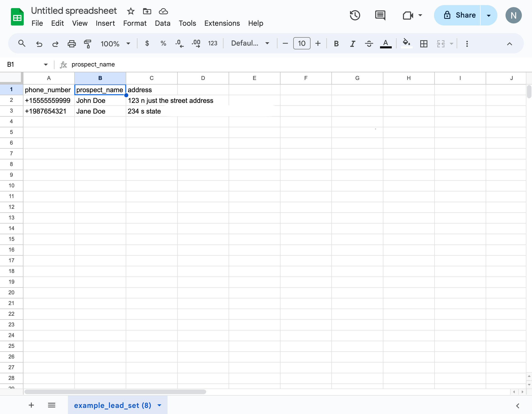Screen dimensions: 532x414
Task: Open the comments speech bubble icon
Action: point(380,15)
